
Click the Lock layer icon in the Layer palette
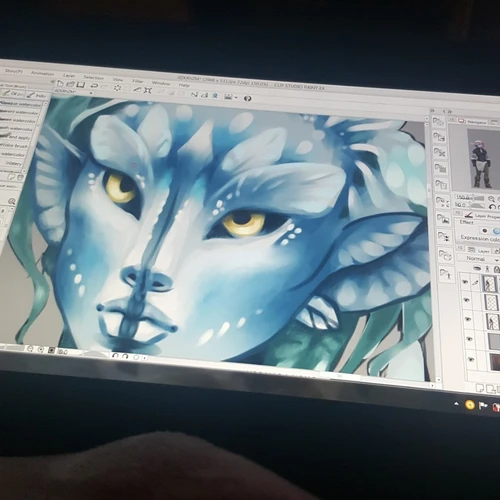pyautogui.click(x=497, y=269)
